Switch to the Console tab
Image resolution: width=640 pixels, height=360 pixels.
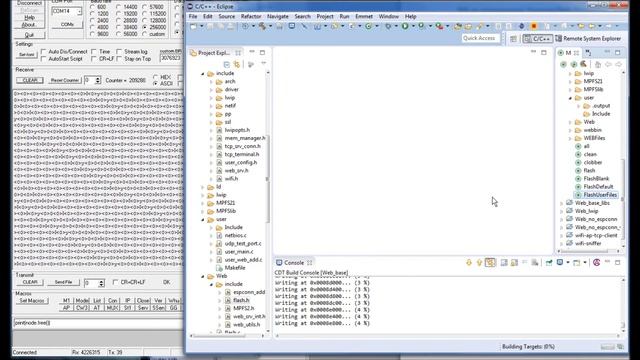pyautogui.click(x=293, y=262)
